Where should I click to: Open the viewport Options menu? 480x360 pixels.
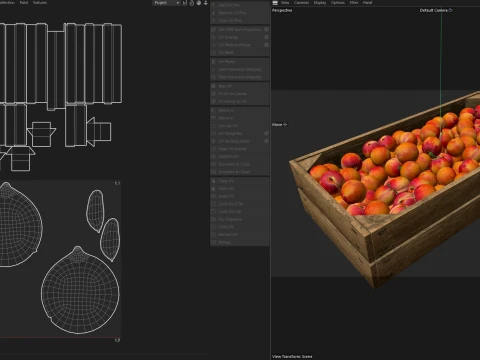pos(338,3)
